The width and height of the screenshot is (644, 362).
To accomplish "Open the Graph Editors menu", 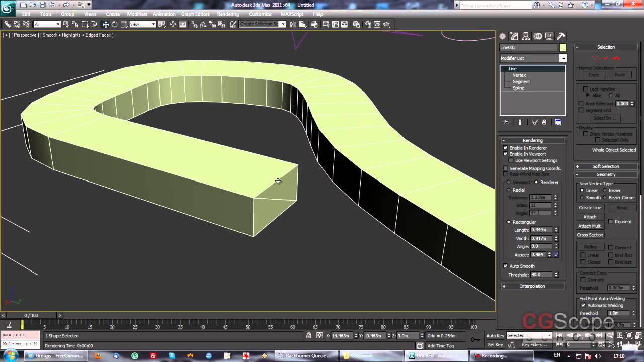I will click(x=195, y=14).
